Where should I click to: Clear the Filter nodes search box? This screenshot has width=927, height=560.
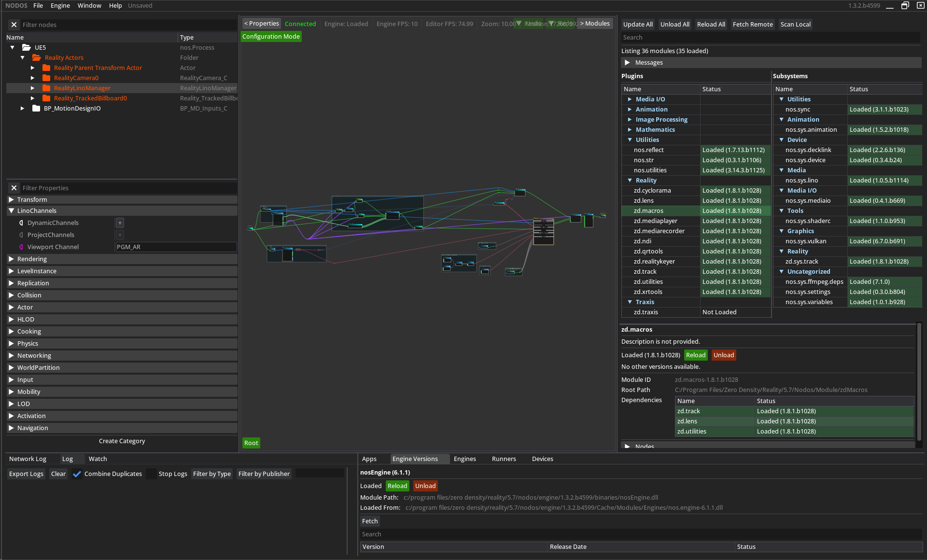14,25
